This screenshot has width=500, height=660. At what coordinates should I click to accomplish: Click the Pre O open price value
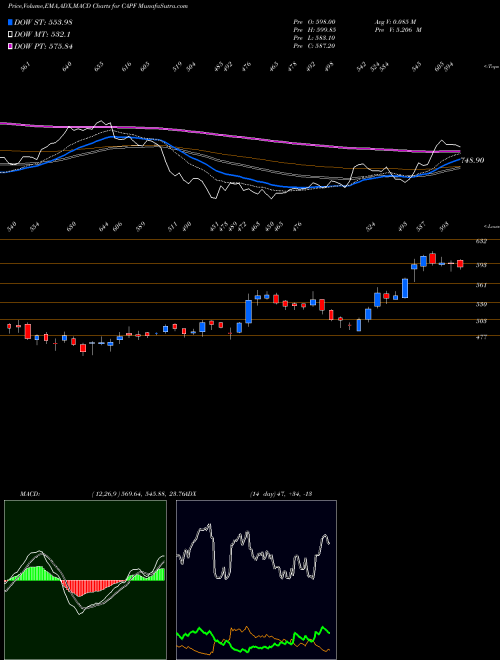tap(314, 21)
